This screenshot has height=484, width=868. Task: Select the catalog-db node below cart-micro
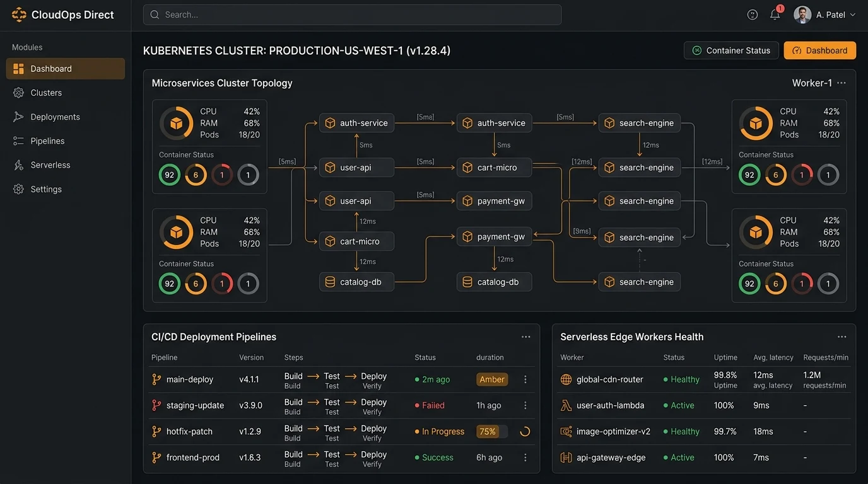click(357, 282)
